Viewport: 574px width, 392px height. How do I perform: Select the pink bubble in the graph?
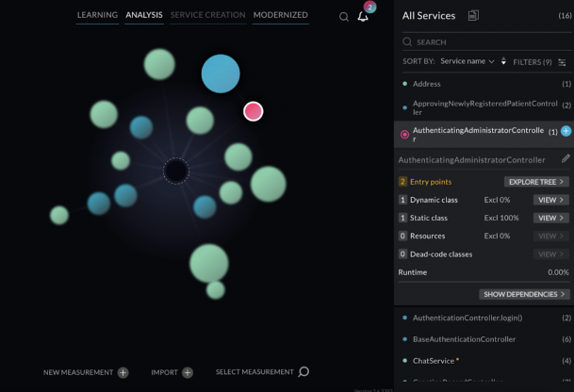pyautogui.click(x=253, y=111)
